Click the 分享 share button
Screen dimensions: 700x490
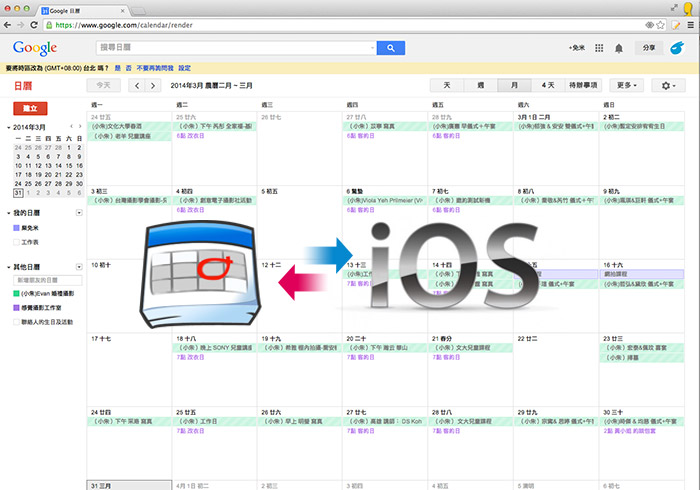coord(649,48)
